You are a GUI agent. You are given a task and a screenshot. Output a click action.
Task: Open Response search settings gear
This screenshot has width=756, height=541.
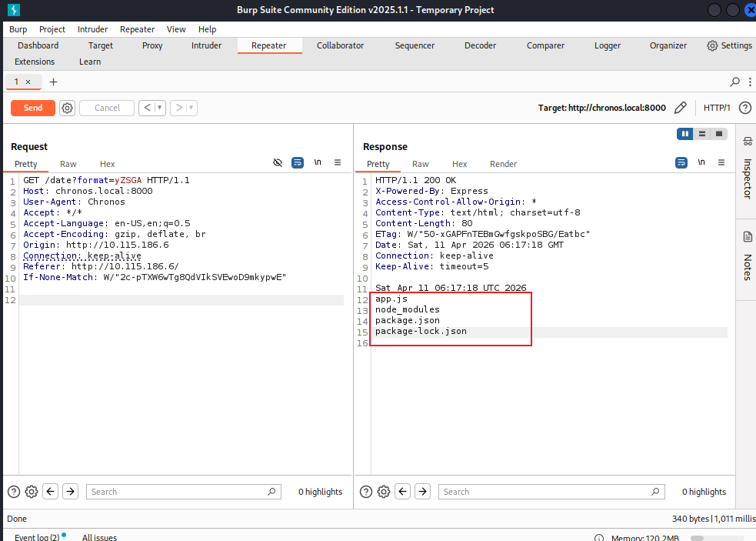[x=384, y=492]
